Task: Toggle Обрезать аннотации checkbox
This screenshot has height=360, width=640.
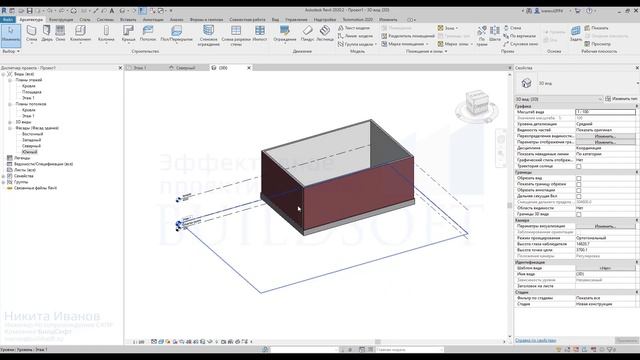Action: 578,190
